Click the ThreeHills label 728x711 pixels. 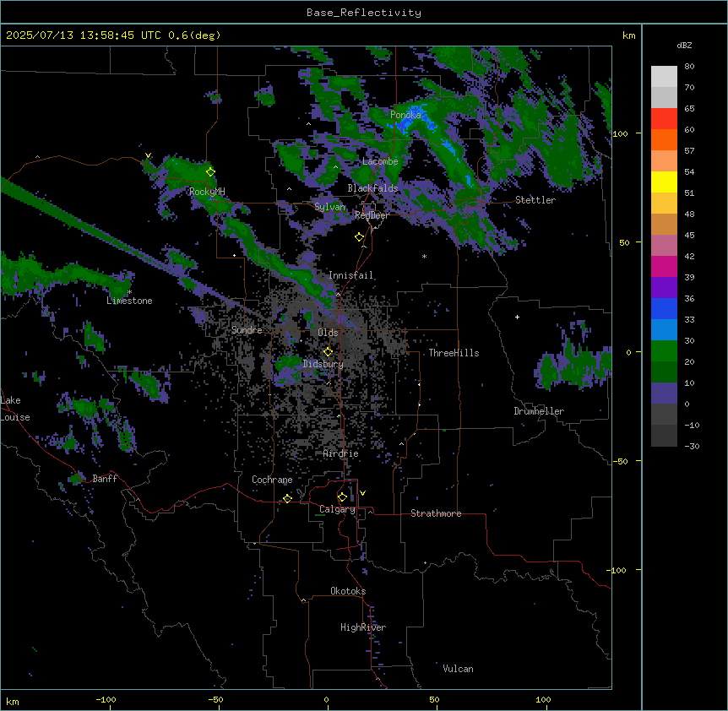coord(454,353)
